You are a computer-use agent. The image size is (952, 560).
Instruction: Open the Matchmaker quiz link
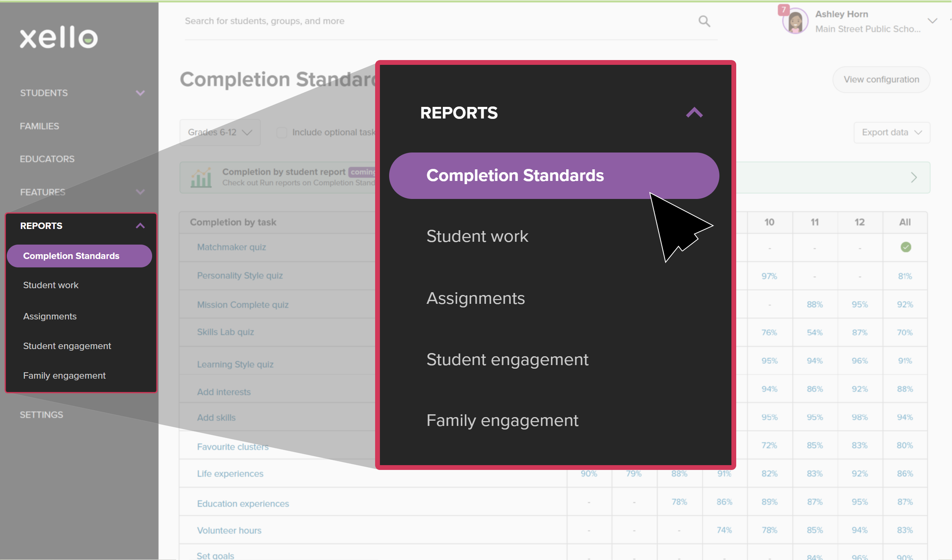click(231, 247)
